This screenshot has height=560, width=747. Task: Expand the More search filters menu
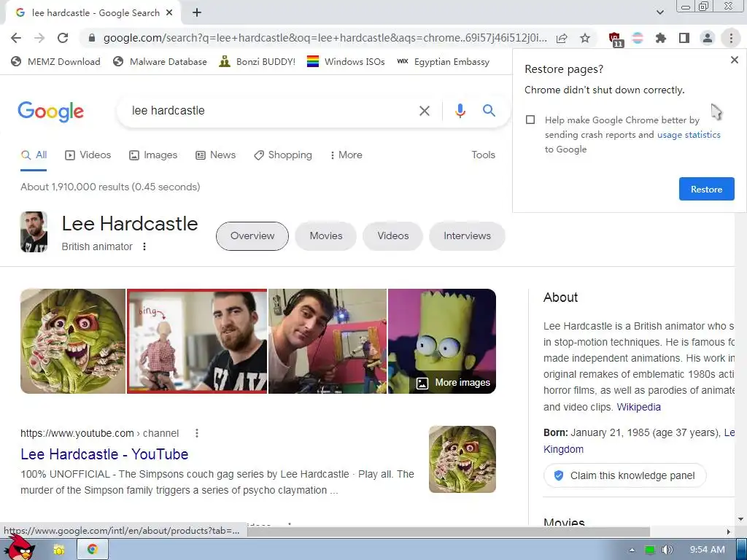(x=346, y=155)
